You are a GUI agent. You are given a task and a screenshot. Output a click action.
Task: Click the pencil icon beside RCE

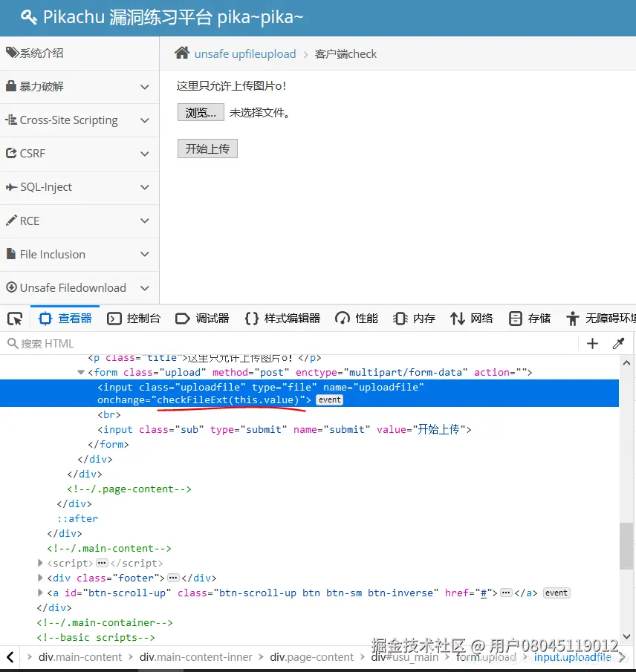[x=12, y=221]
